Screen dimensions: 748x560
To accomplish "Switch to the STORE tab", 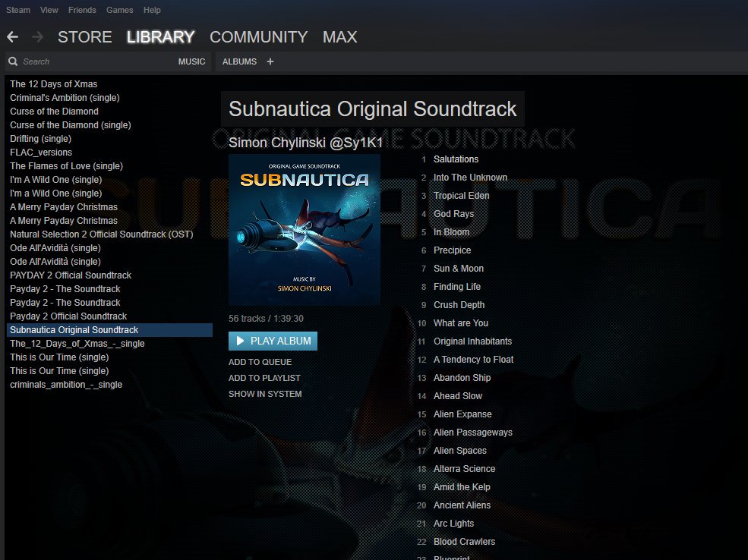I will pos(85,36).
